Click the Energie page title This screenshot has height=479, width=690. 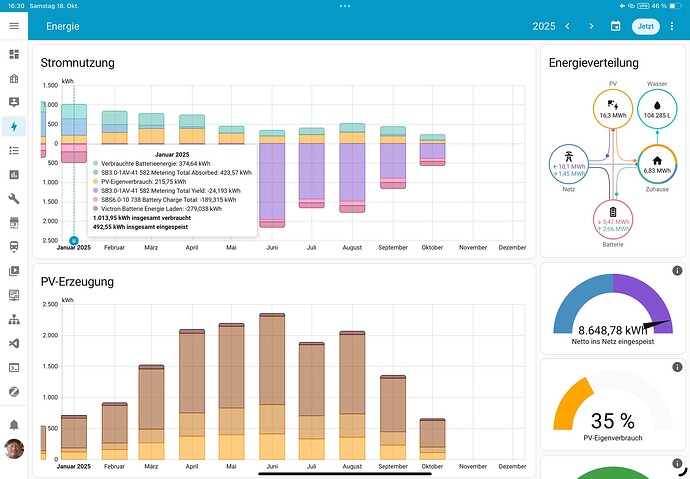pyautogui.click(x=62, y=26)
